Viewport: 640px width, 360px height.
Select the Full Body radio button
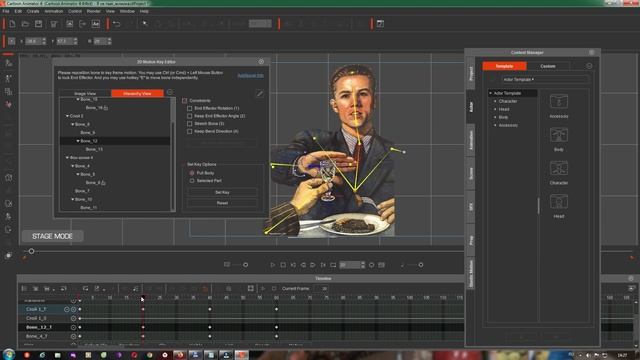[192, 173]
